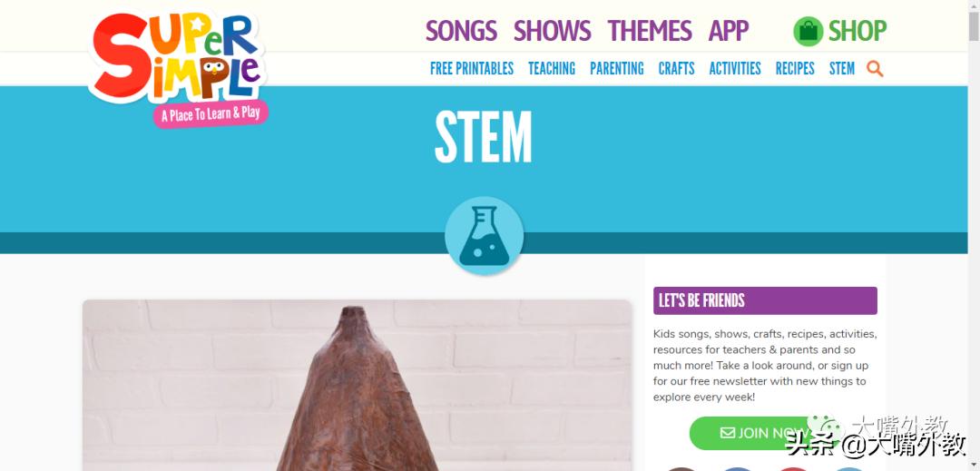Select the PARENTING category

tap(617, 69)
